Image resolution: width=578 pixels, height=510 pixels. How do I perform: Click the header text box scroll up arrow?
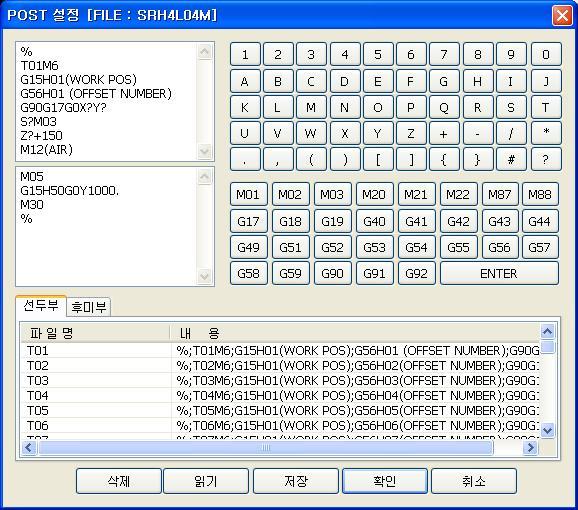click(x=205, y=51)
